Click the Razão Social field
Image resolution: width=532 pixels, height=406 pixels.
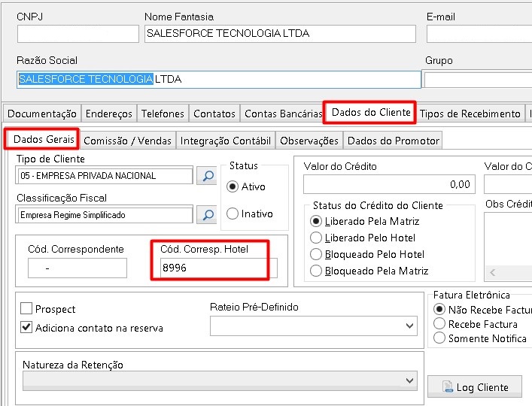coord(219,79)
